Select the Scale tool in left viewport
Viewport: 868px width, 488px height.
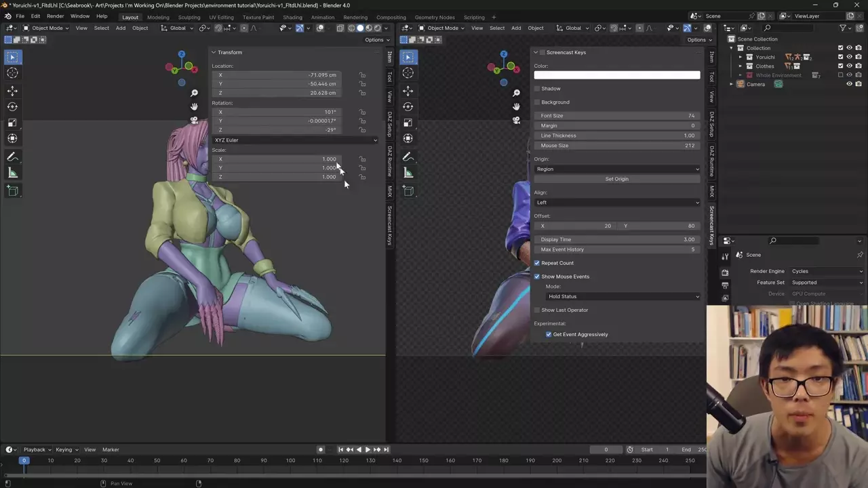pos(12,123)
